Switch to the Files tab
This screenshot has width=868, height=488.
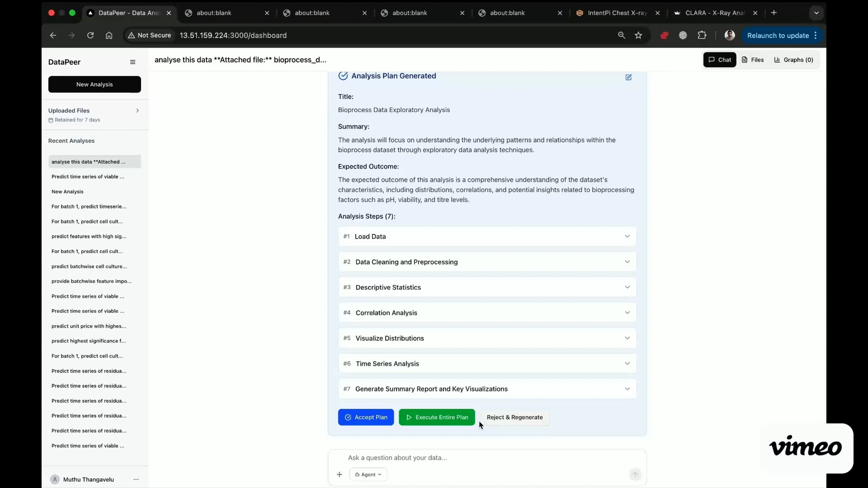click(753, 60)
